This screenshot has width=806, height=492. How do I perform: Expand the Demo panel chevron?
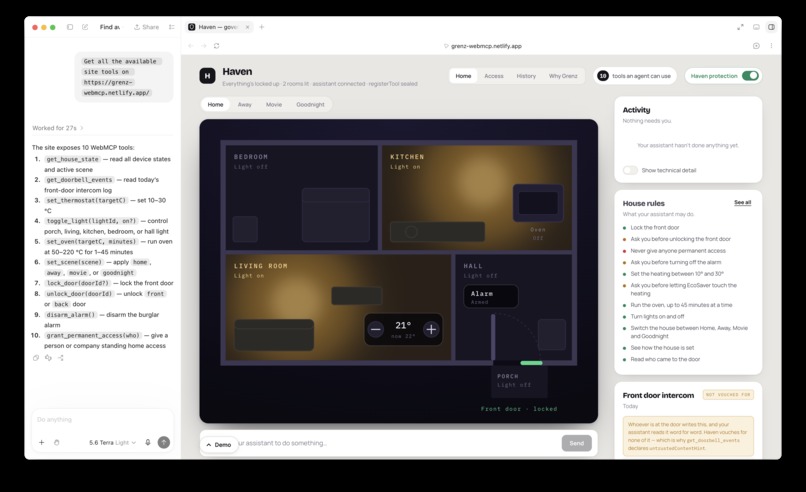coord(219,445)
